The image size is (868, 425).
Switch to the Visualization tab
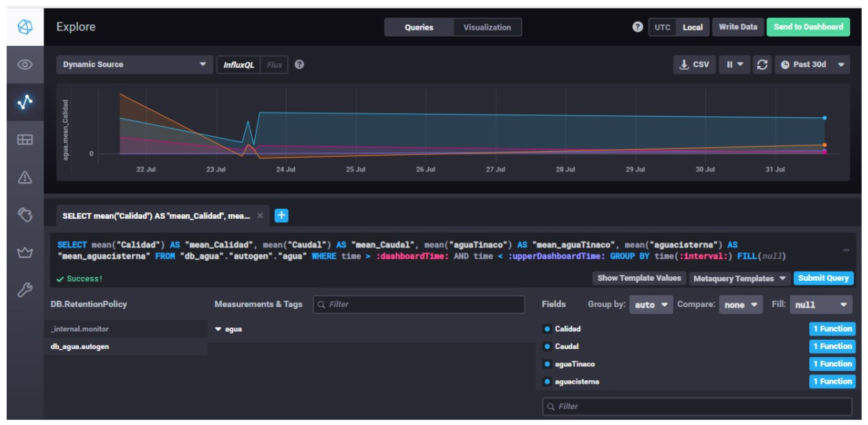coord(487,27)
